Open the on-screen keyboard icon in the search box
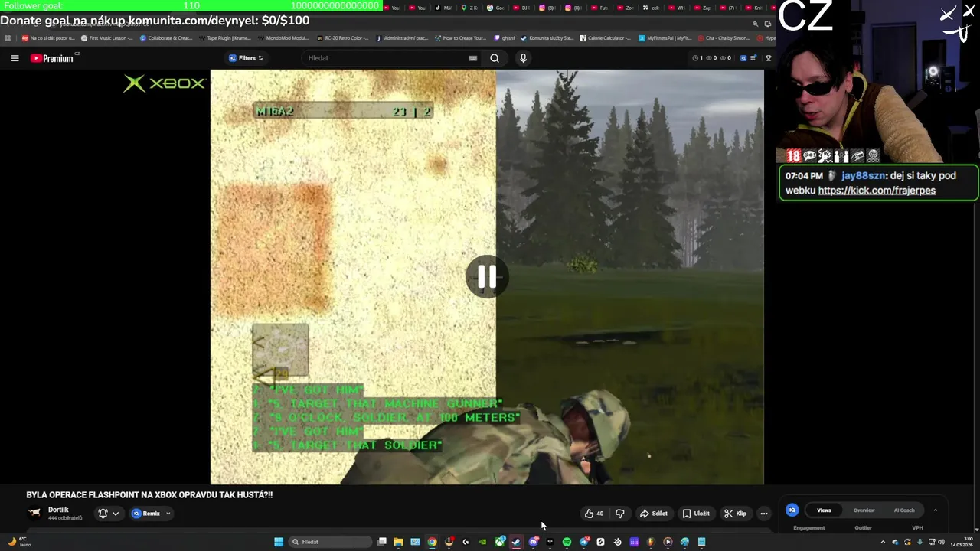The image size is (980, 551). (x=472, y=58)
